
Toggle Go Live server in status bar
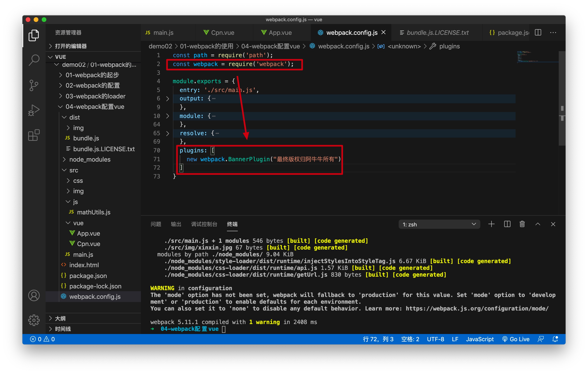click(516, 339)
